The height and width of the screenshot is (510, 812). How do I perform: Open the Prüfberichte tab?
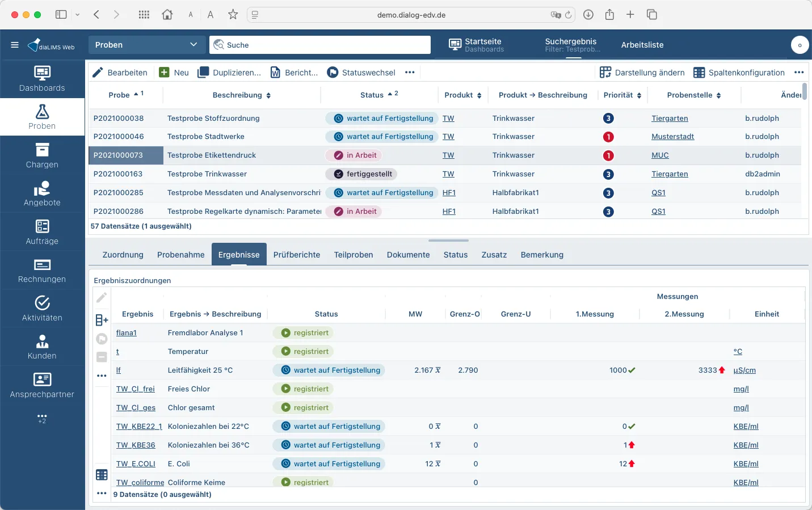(297, 255)
